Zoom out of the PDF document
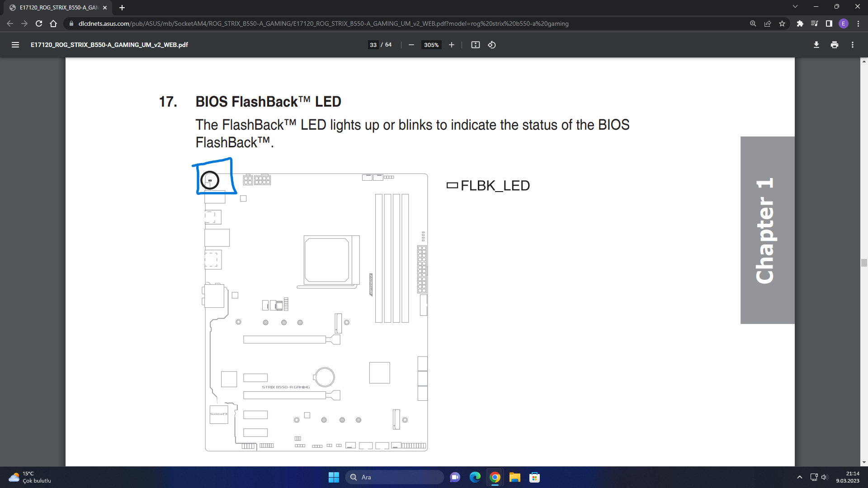Image resolution: width=868 pixels, height=488 pixels. tap(411, 45)
